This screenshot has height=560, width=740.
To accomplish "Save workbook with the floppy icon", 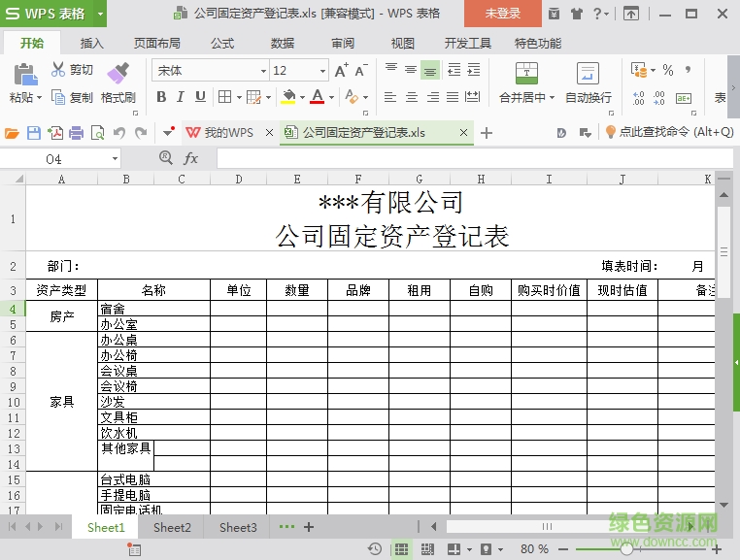I will tap(34, 133).
